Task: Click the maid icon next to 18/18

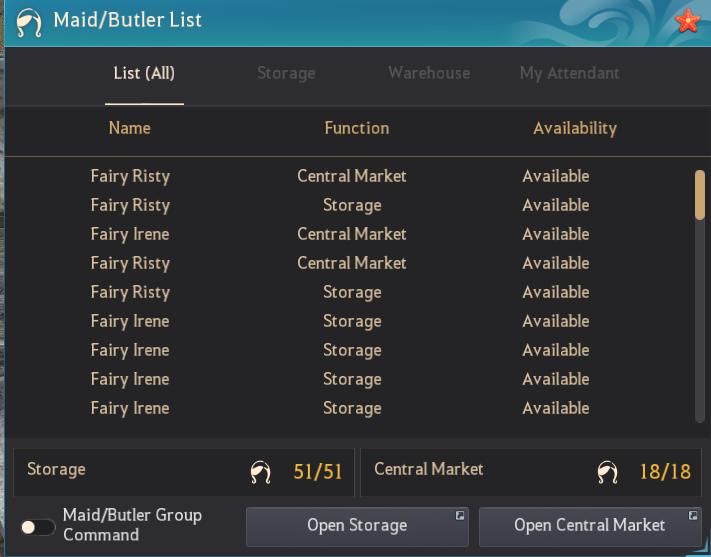Action: (x=608, y=472)
